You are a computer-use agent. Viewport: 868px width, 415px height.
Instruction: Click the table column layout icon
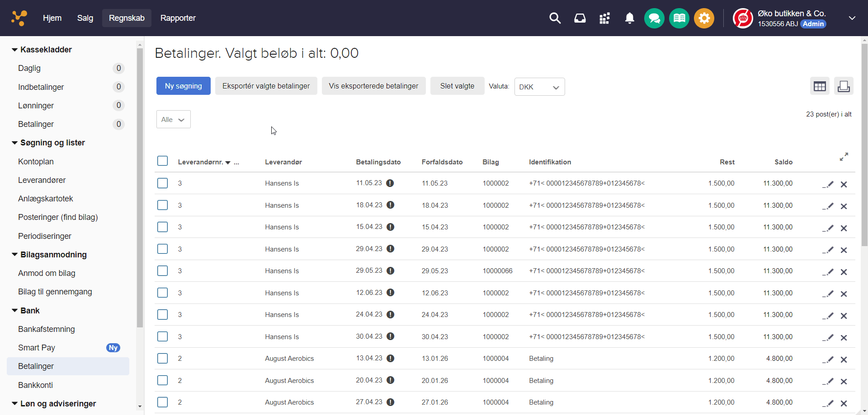pos(819,86)
